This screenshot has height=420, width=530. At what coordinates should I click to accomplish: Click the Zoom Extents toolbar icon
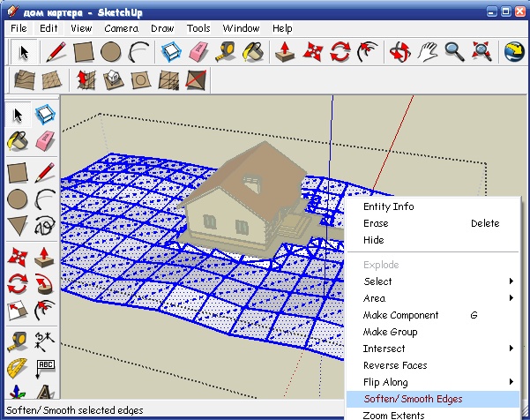click(481, 52)
